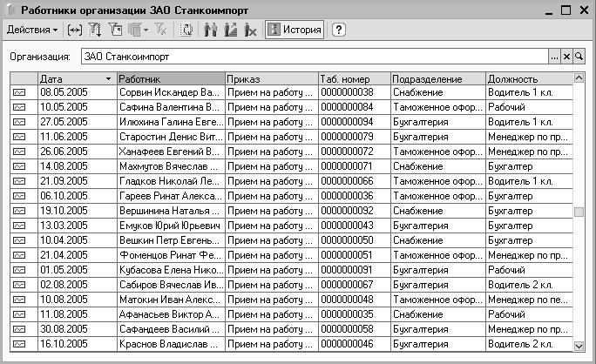Screen dimensions: 596x364
Task: Click the date interval toolbar icon
Action: point(75,30)
